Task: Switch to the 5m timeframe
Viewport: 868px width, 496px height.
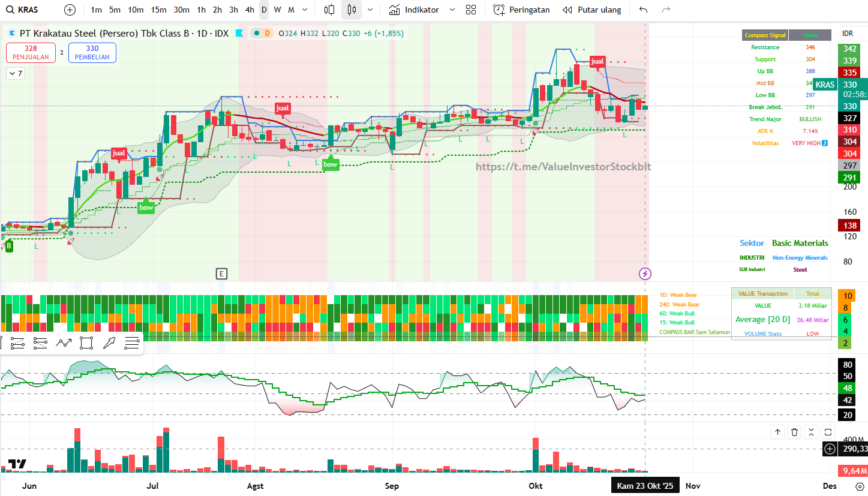Action: click(x=115, y=10)
